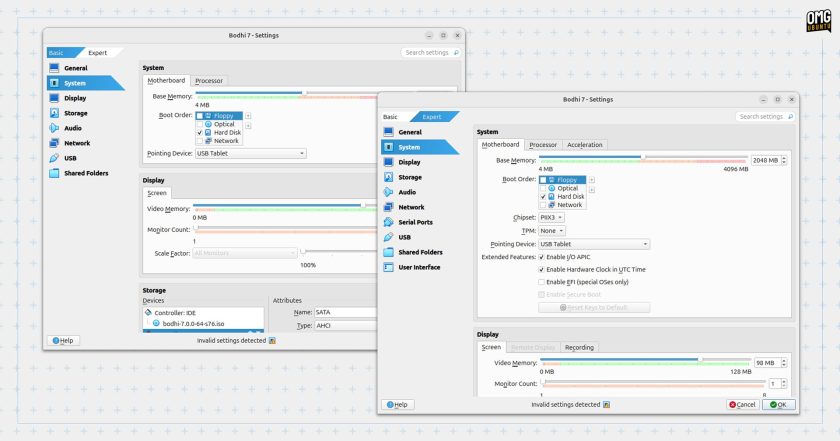Enable EFI (special OSes only) checkbox

542,282
